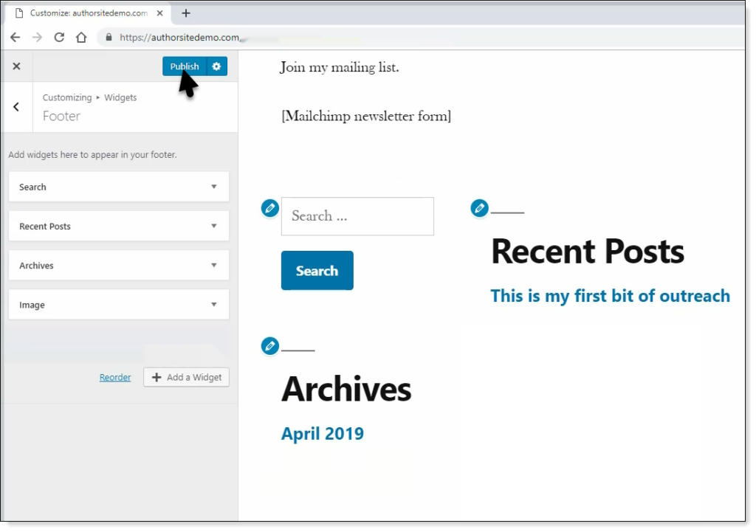
Task: Reload the page in the browser
Action: (x=59, y=38)
